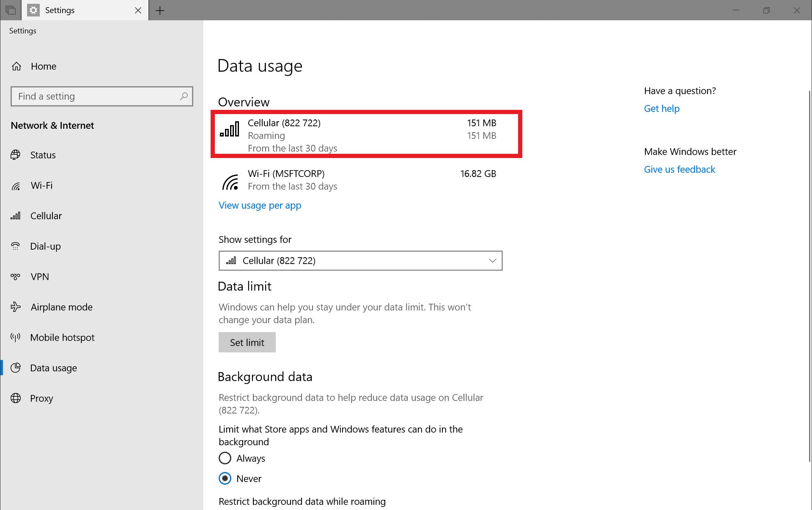812x510 pixels.
Task: Select the Status sidebar icon
Action: 16,155
